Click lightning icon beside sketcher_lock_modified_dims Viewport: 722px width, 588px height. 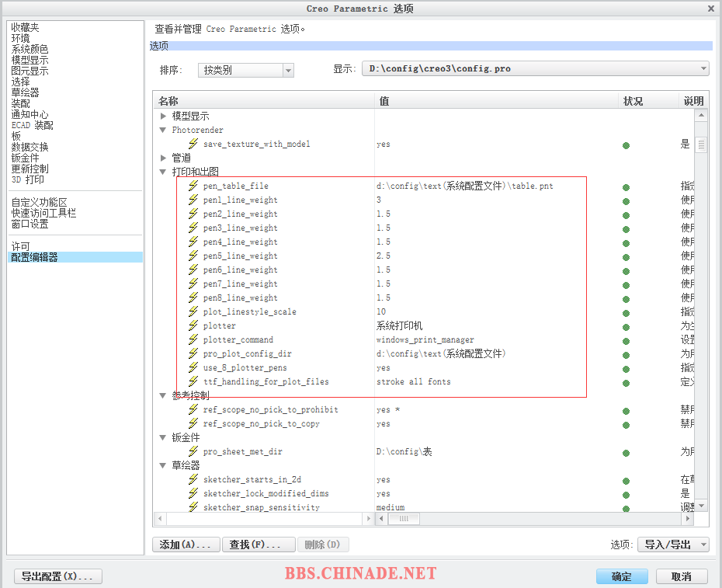coord(193,493)
